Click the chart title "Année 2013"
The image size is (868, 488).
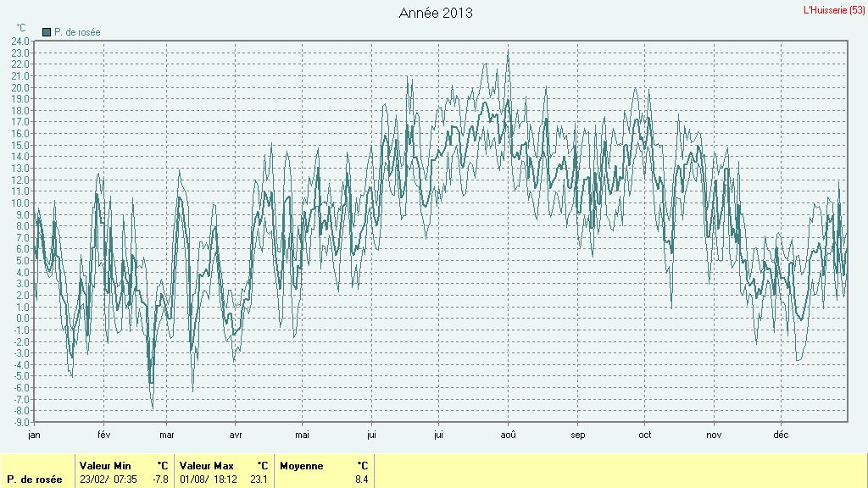click(x=436, y=14)
